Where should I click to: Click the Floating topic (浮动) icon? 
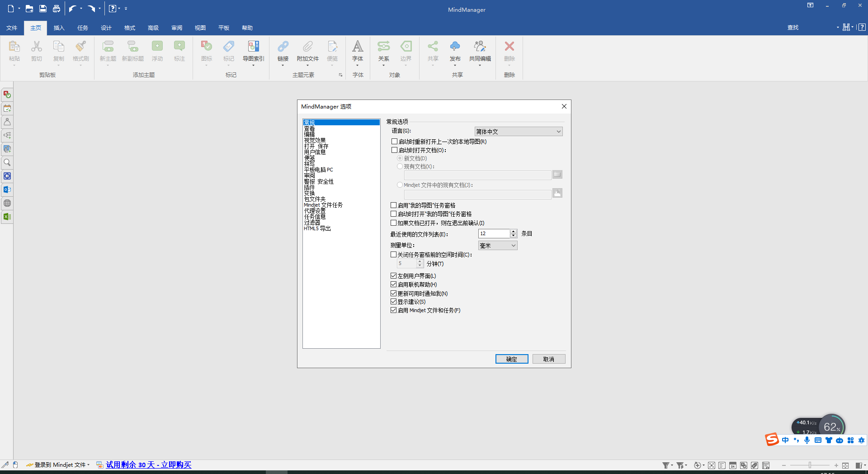click(157, 47)
